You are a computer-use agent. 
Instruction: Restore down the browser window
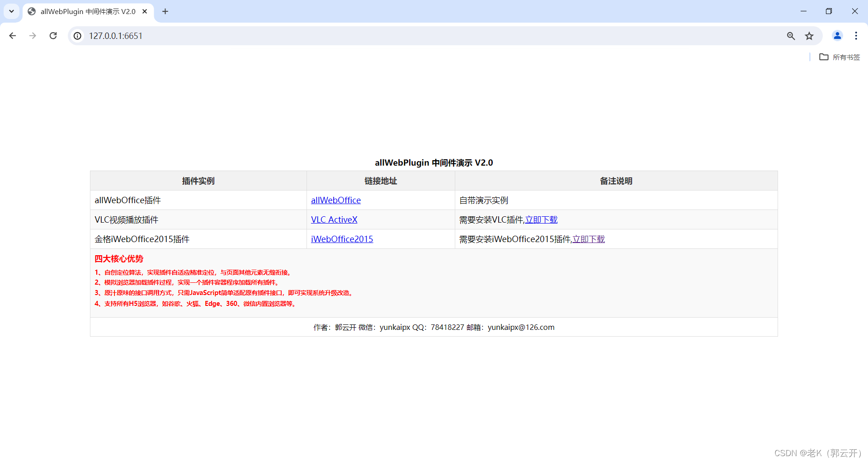829,11
